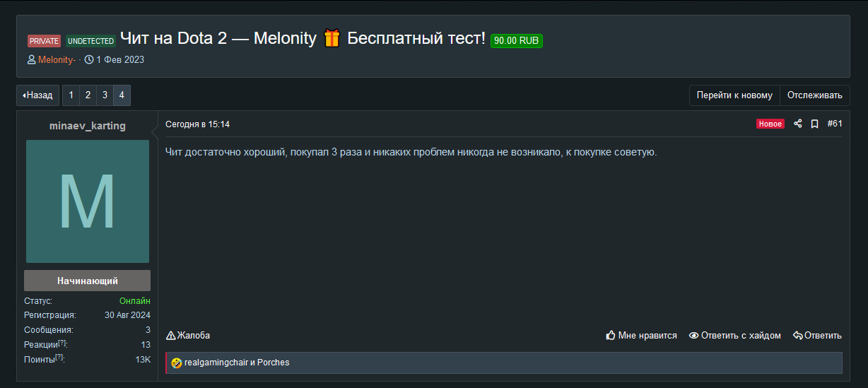
Task: Click the gift icon in thread title
Action: click(332, 38)
